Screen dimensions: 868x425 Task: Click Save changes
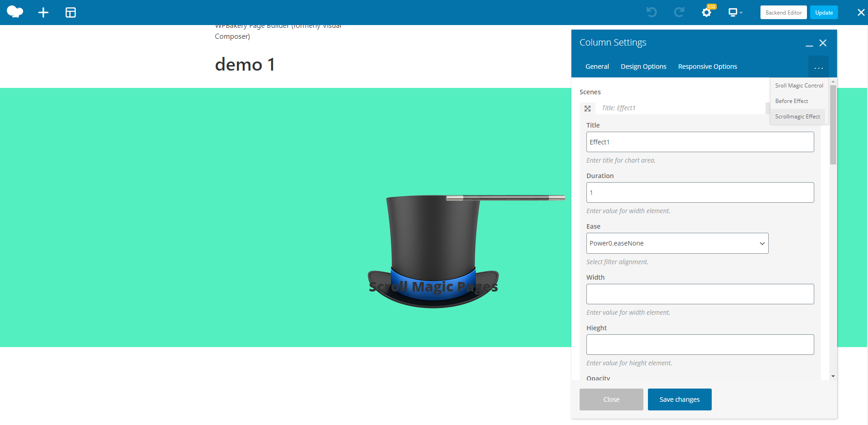679,399
